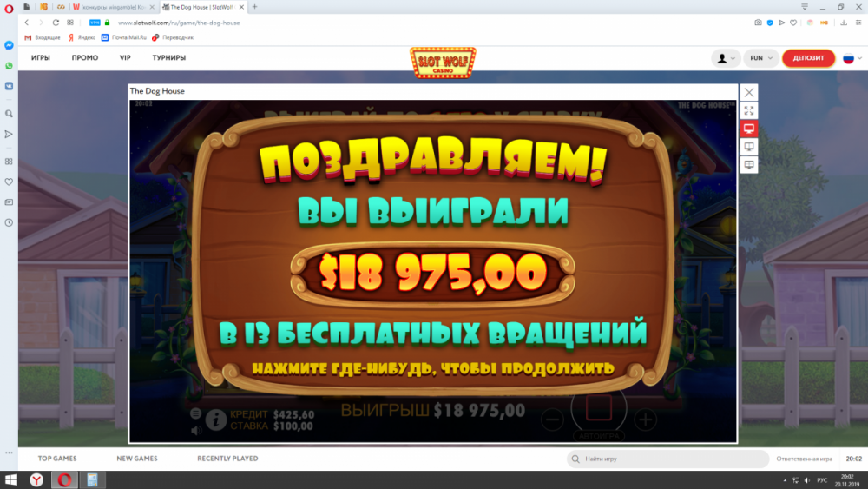Reload the current page
Image resolution: width=868 pixels, height=489 pixels.
coord(56,23)
